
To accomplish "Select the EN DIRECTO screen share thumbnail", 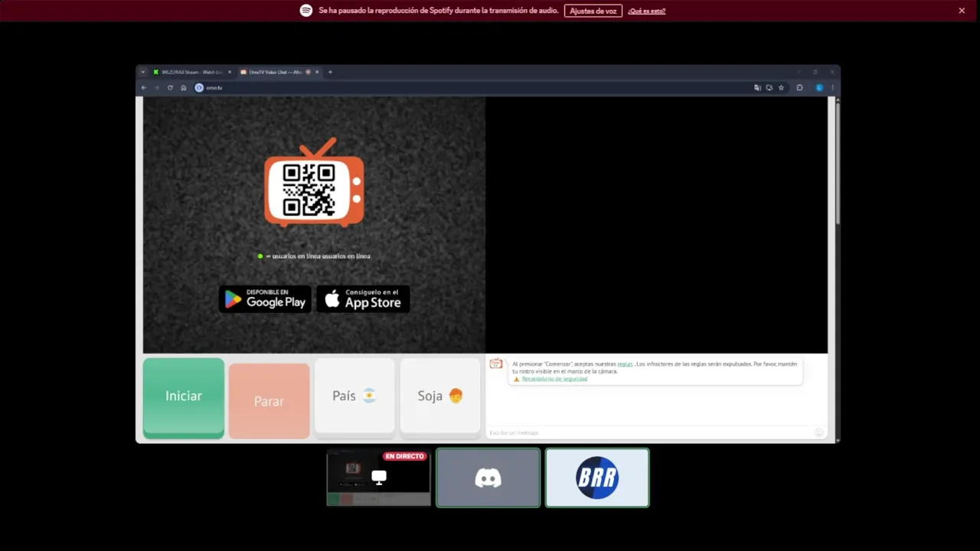I will click(x=379, y=478).
